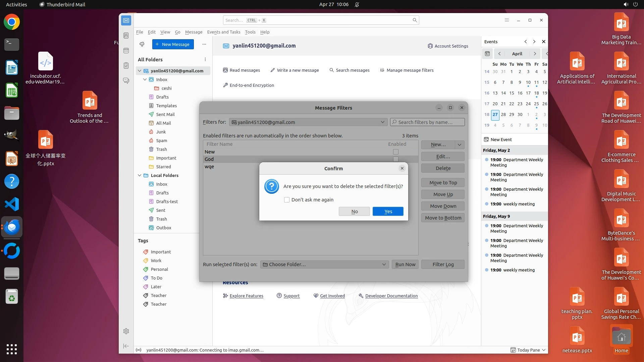Toggle Enabled checkbox for New filter

[x=396, y=152]
